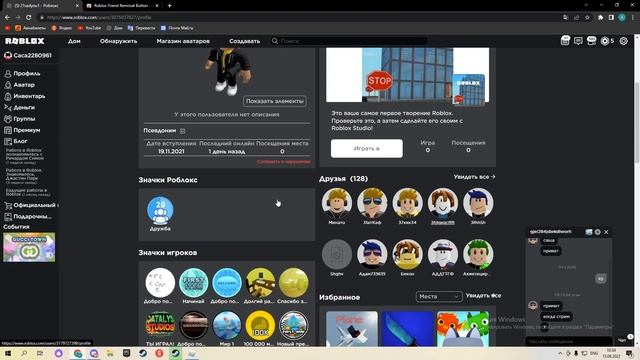Open the STOP sign place thumbnail
Viewport: 640px width, 360px height.
tap(407, 75)
